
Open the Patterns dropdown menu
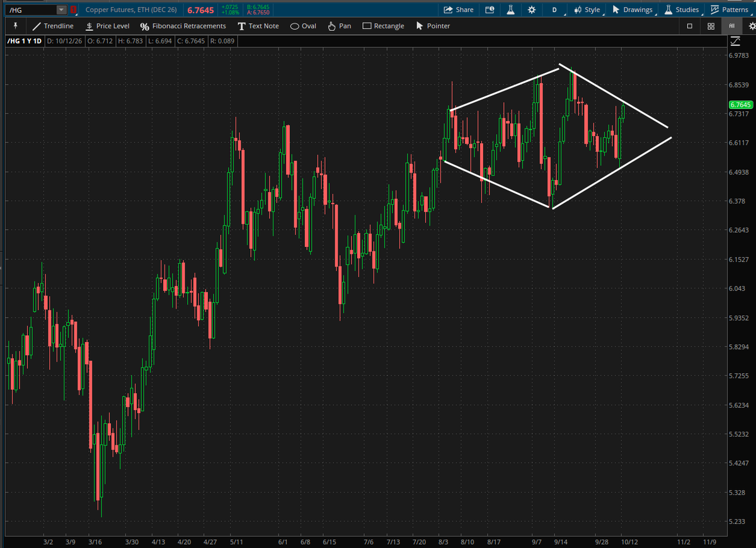(x=730, y=9)
